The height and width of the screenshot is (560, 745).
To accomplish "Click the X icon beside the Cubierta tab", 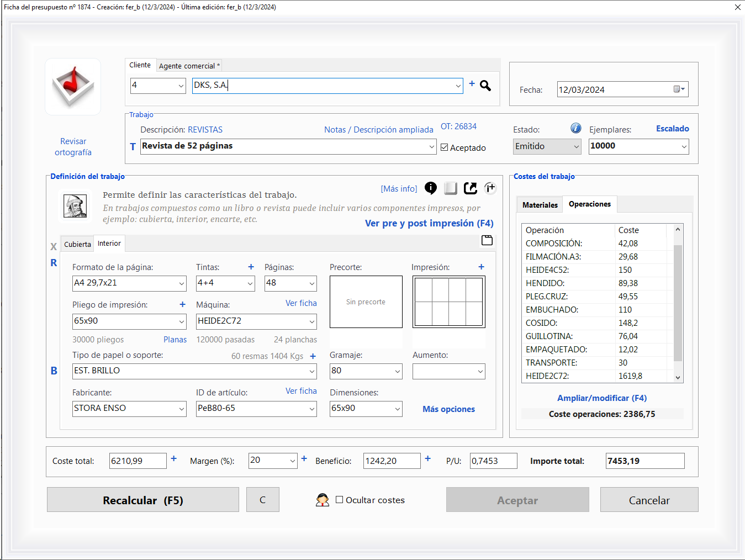I will click(x=54, y=247).
